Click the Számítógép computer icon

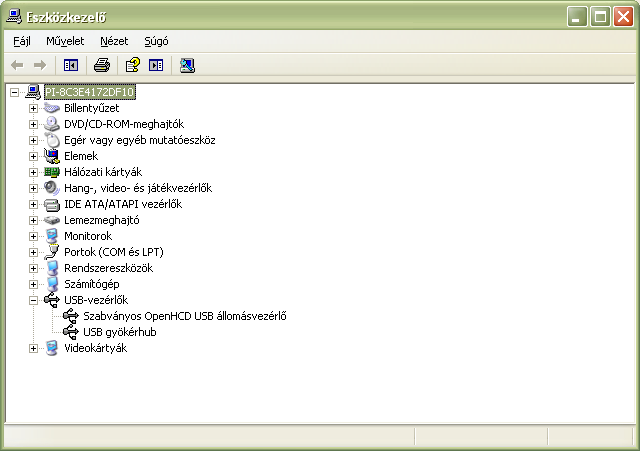point(52,284)
